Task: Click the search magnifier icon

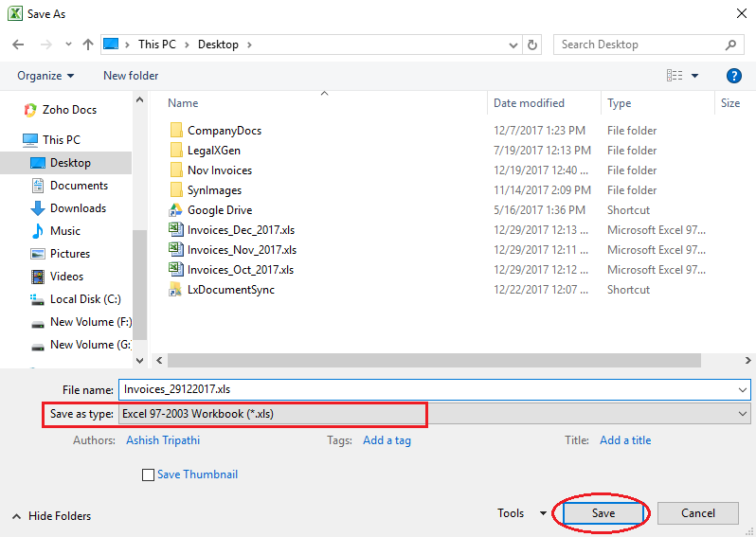Action: click(x=730, y=45)
